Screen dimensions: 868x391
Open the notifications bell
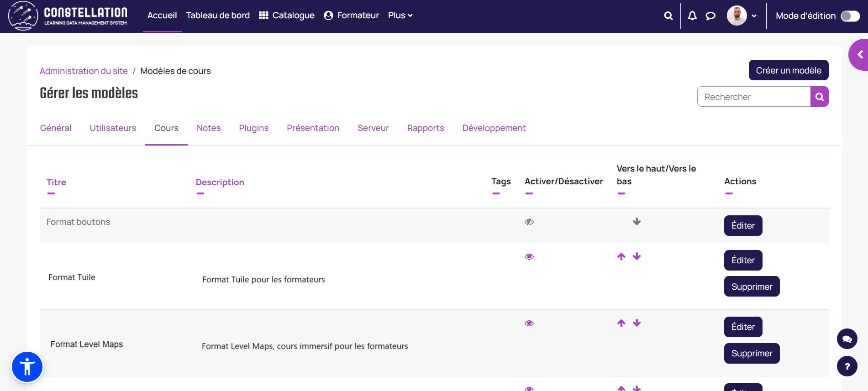click(692, 16)
